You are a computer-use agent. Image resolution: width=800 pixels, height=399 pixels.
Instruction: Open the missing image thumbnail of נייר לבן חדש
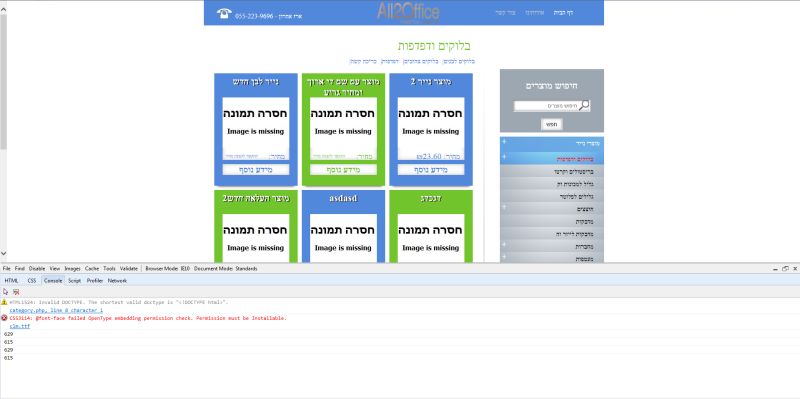pos(256,124)
